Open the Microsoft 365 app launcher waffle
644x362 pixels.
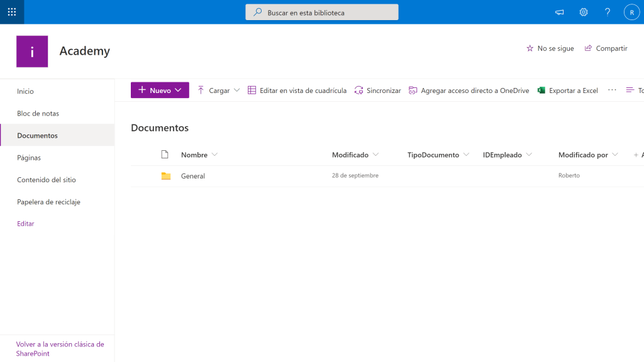click(12, 12)
